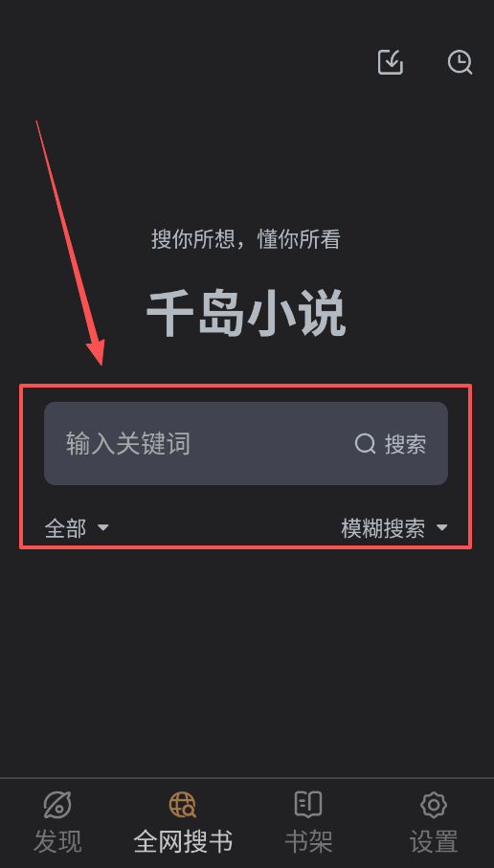Image resolution: width=494 pixels, height=868 pixels.
Task: Select the 全网搜书 tab label
Action: pyautogui.click(x=183, y=842)
